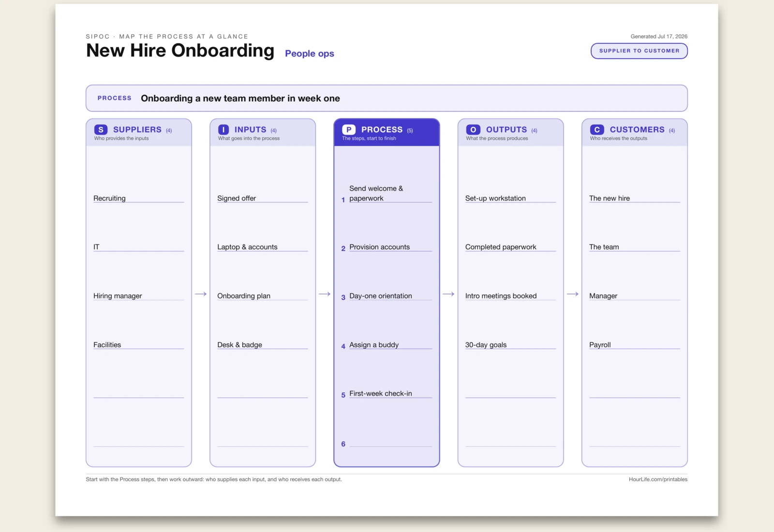Screen dimensions: 774x532
Task: Click the 'SIPOC · MAP THE PROCESS AT A GLANCE' tagline
Action: point(167,37)
